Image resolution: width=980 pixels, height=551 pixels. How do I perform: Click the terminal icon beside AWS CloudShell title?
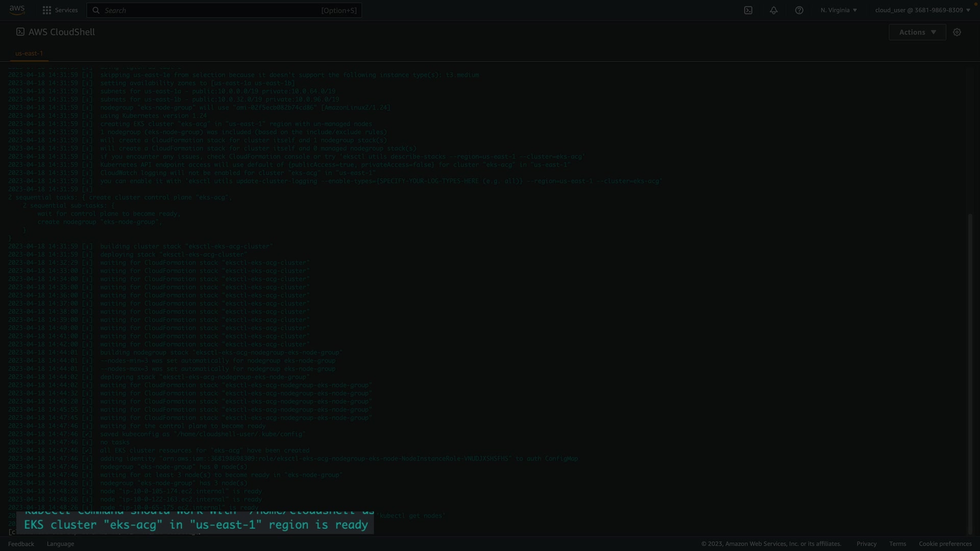20,32
